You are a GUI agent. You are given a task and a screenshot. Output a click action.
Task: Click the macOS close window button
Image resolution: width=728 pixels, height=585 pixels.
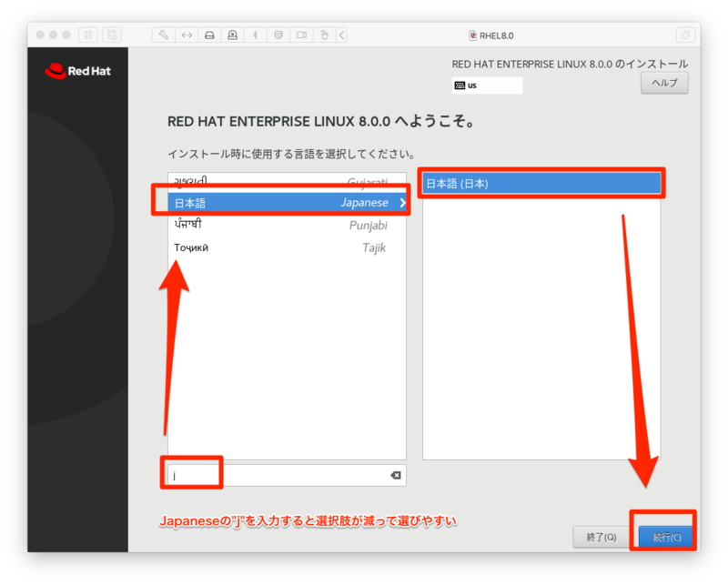click(x=40, y=35)
